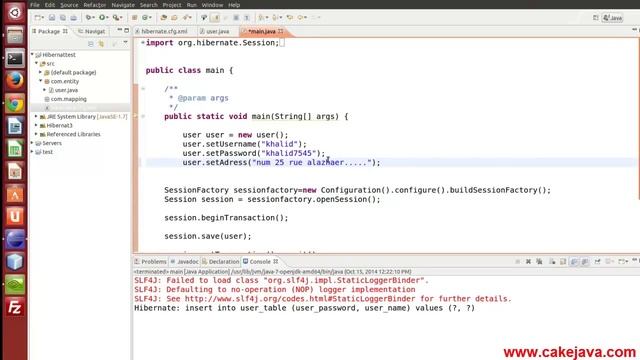
Task: Collapse the main method fold marker
Action: coord(143,116)
